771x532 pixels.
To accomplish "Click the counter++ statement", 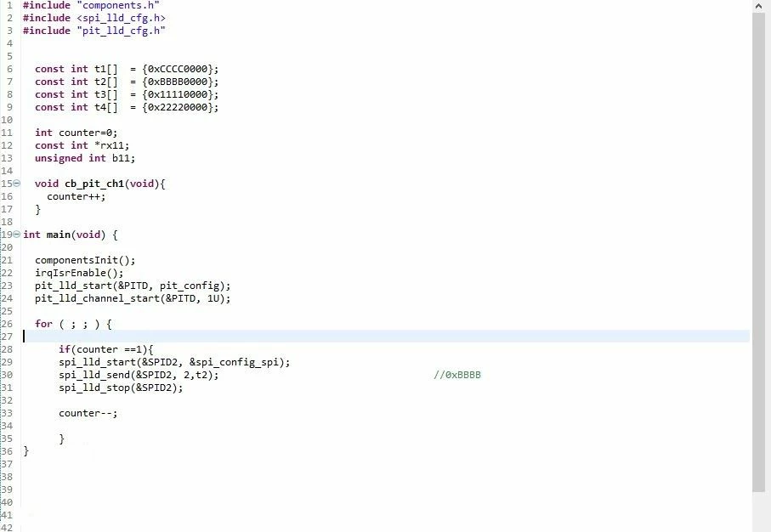I will 77,196.
